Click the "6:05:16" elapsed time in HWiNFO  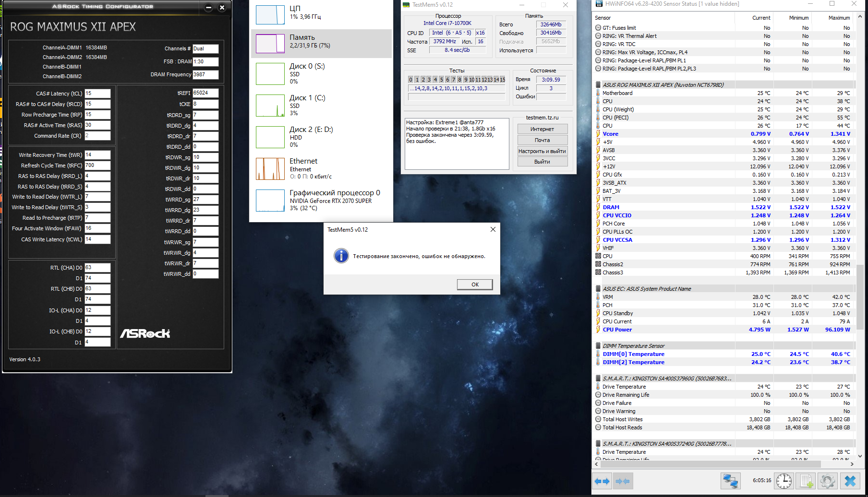click(762, 480)
